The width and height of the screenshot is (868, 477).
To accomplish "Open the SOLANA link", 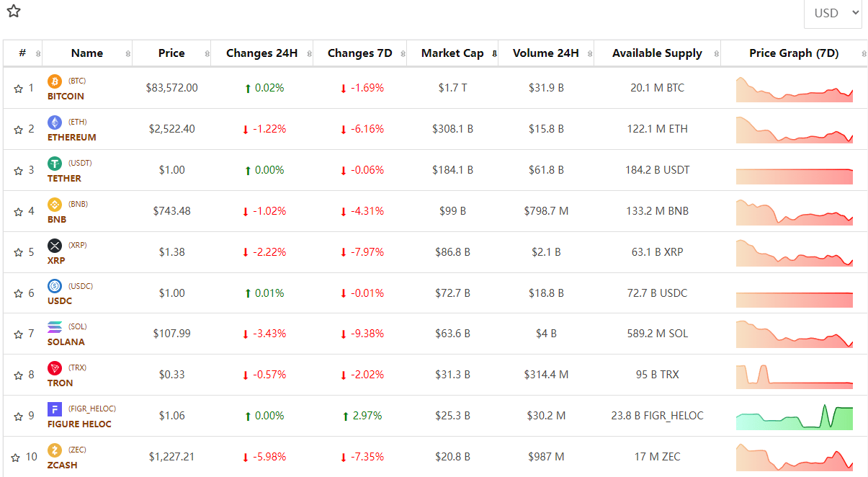I will [66, 342].
